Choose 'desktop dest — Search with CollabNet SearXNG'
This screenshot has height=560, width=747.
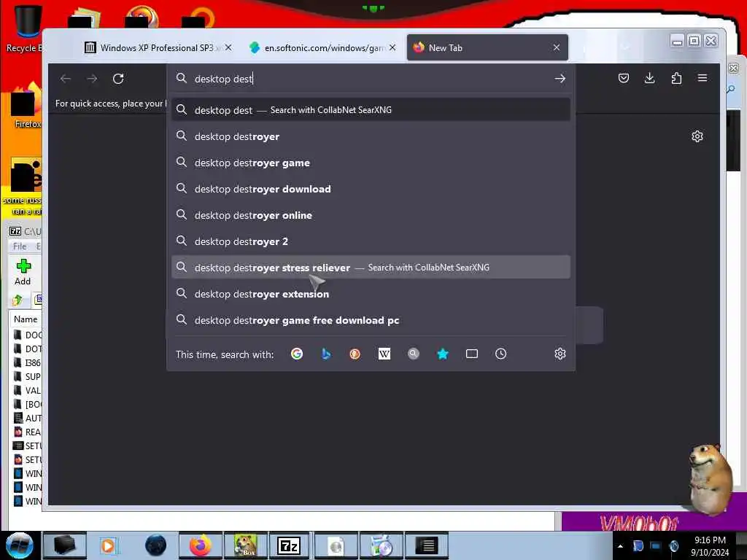click(371, 110)
